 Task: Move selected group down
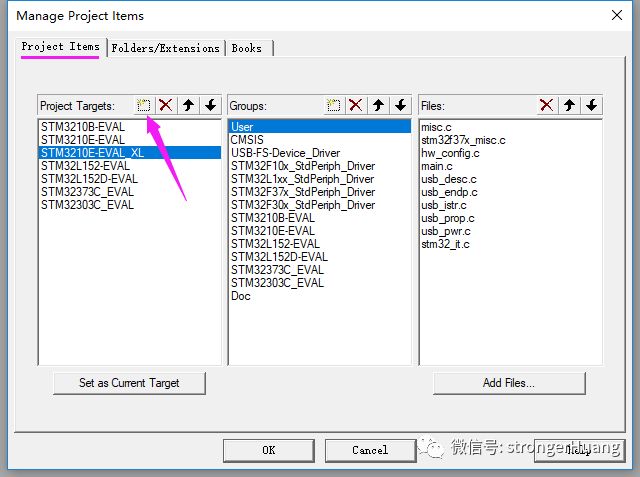tap(400, 105)
